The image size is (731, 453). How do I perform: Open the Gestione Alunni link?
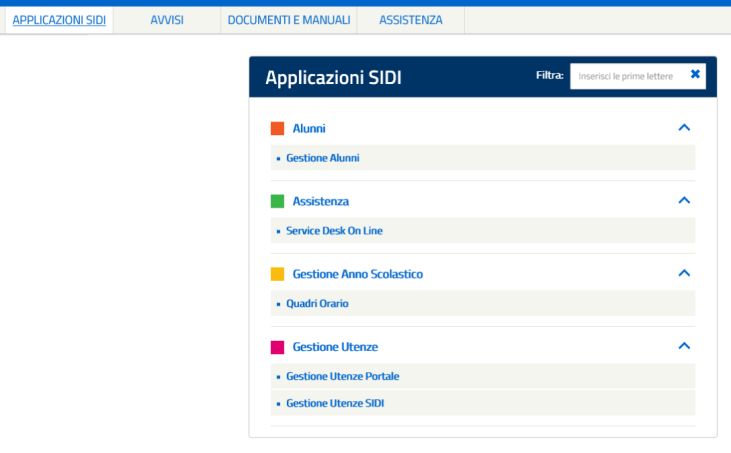coord(323,158)
